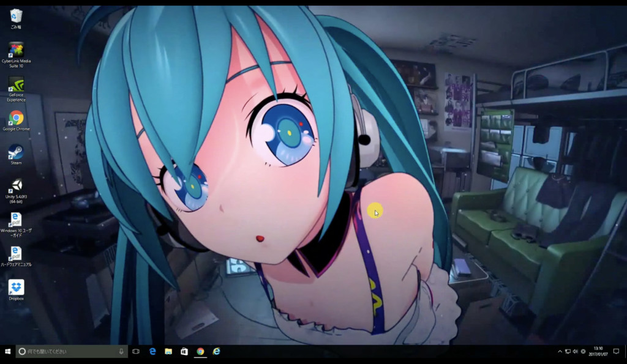Select the CyberLink Media Suite 10 shortcut

click(x=16, y=54)
